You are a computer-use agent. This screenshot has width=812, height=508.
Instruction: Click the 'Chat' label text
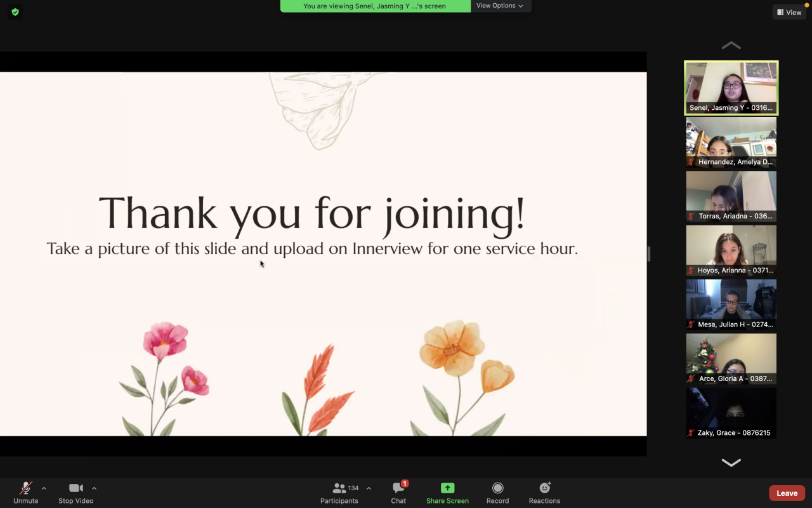[x=398, y=501]
